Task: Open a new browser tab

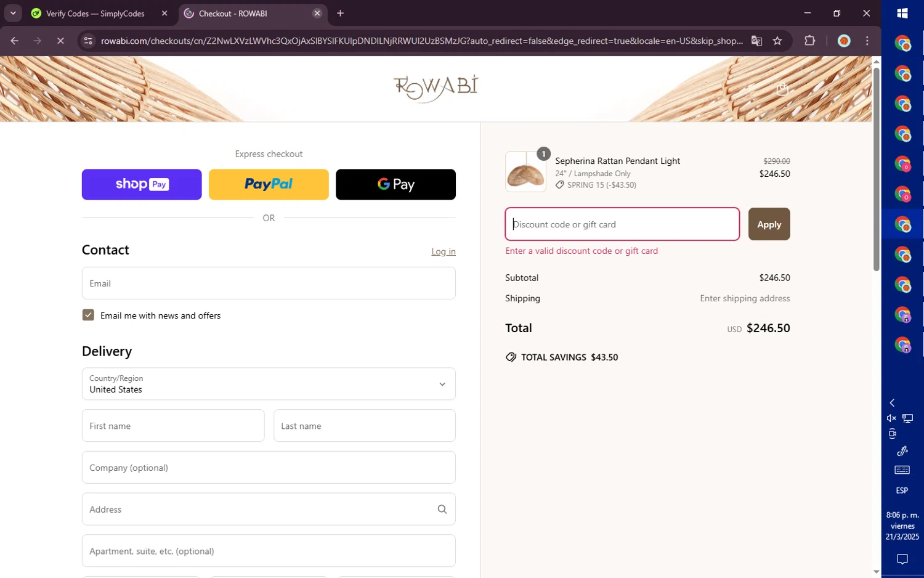Action: point(341,13)
